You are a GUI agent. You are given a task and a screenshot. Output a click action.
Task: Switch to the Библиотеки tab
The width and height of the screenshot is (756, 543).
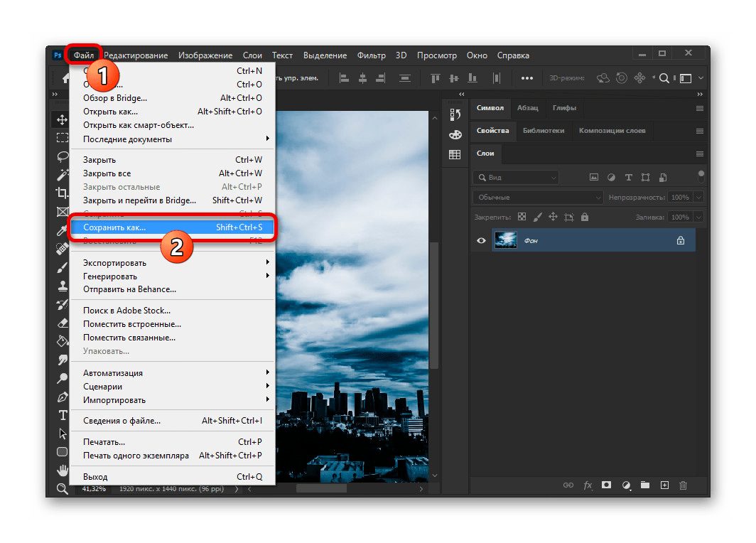tap(543, 131)
